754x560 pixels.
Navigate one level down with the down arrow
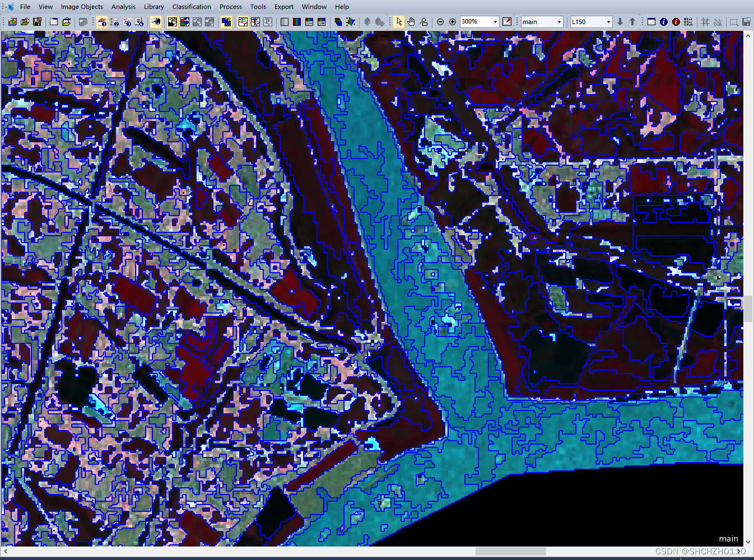pos(620,22)
